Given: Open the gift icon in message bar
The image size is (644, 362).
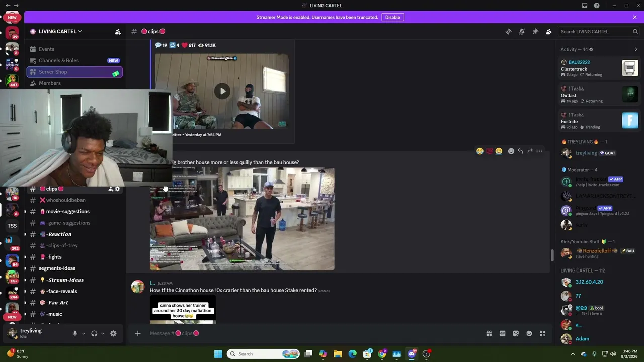Looking at the screenshot, I should 489,333.
